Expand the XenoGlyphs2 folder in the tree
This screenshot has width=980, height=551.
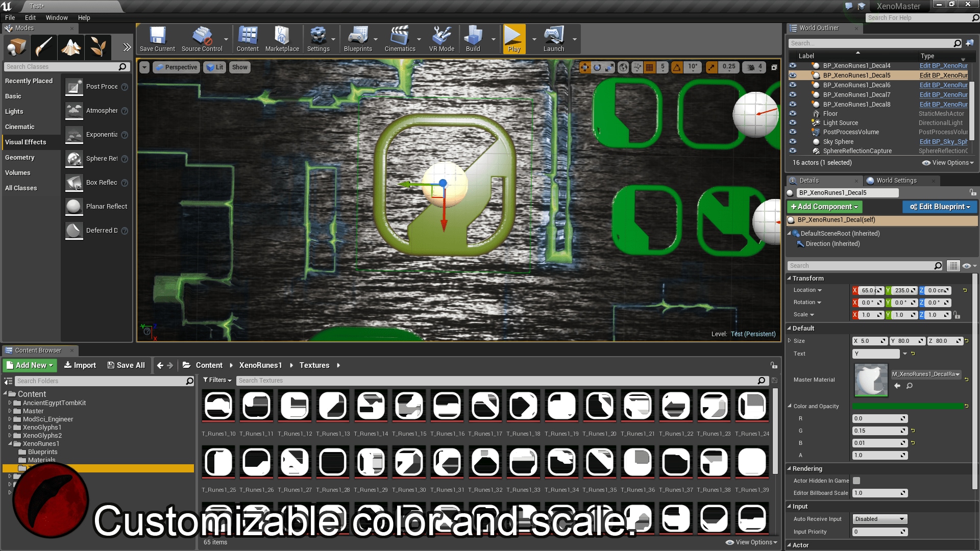10,436
